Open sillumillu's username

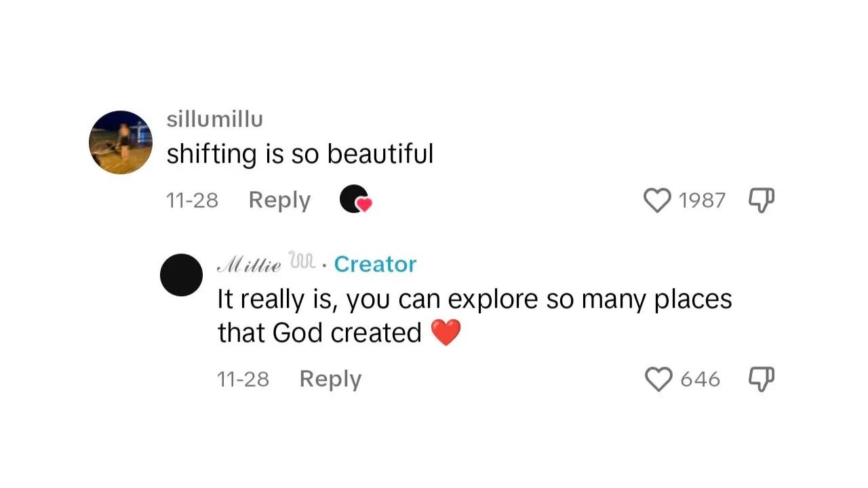pyautogui.click(x=214, y=119)
